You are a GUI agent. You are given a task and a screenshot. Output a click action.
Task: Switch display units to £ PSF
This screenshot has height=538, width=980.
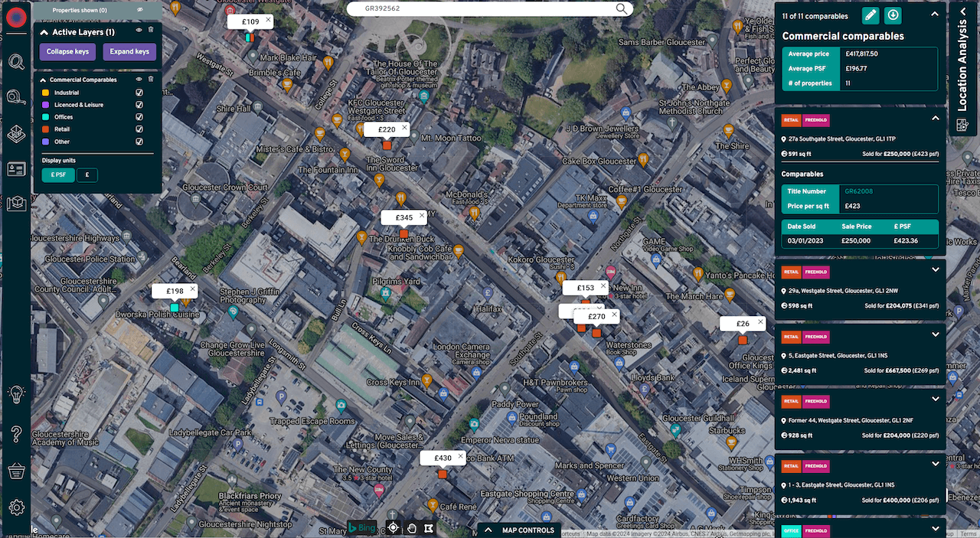click(58, 175)
